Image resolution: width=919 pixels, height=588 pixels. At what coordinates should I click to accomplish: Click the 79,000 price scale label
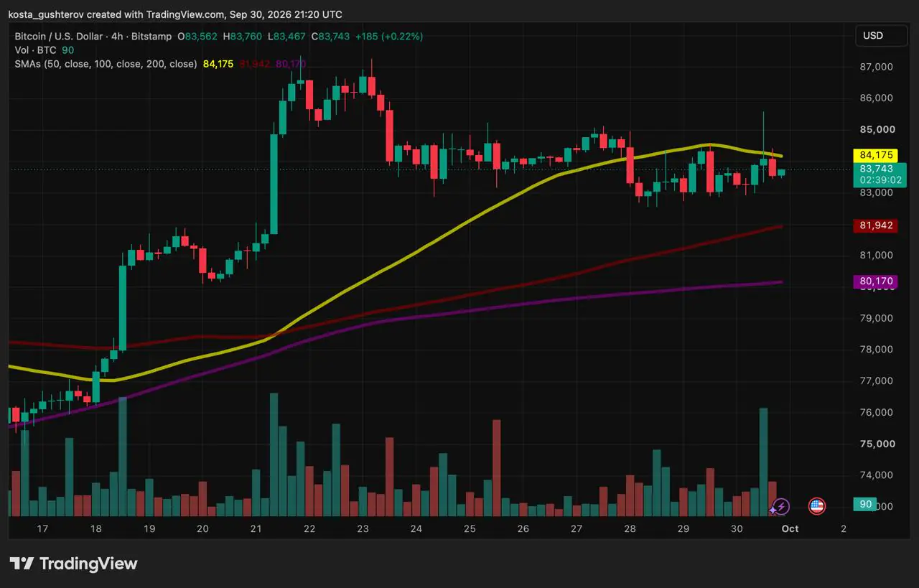tap(876, 318)
